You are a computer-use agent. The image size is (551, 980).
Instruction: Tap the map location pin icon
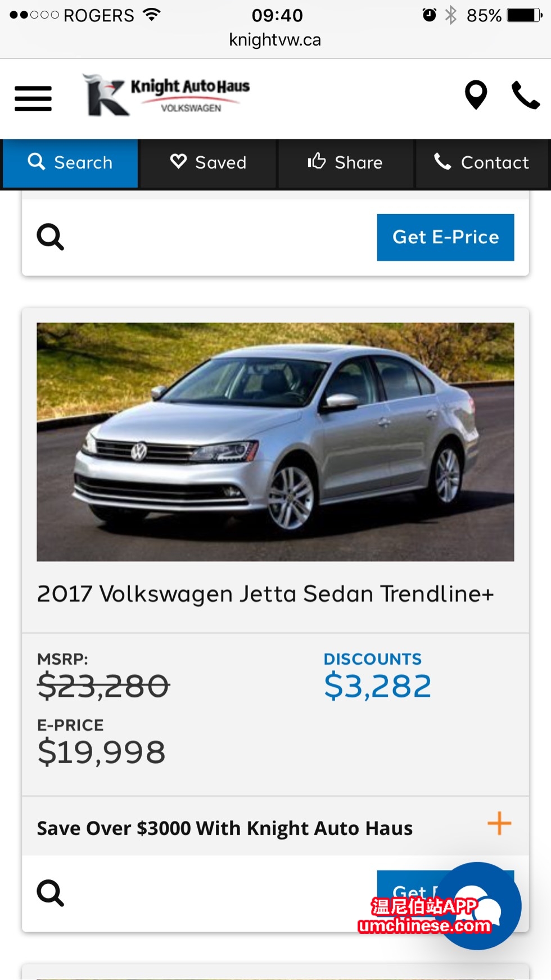476,95
